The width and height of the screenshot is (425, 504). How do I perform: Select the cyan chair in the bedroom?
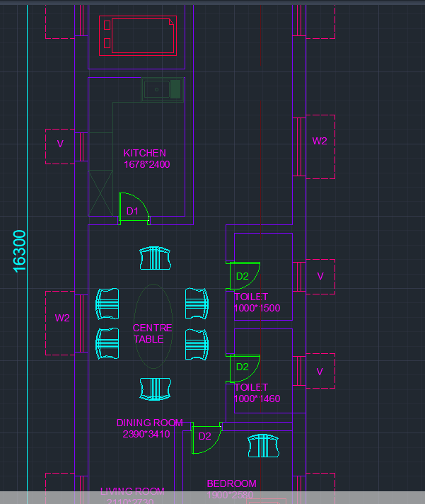(x=263, y=445)
